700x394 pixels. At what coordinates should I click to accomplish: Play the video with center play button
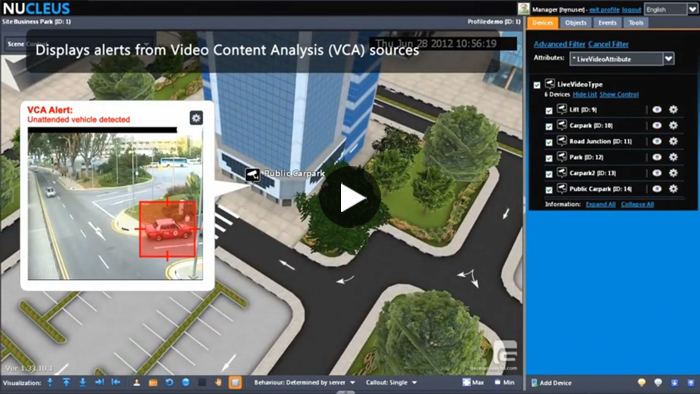350,198
